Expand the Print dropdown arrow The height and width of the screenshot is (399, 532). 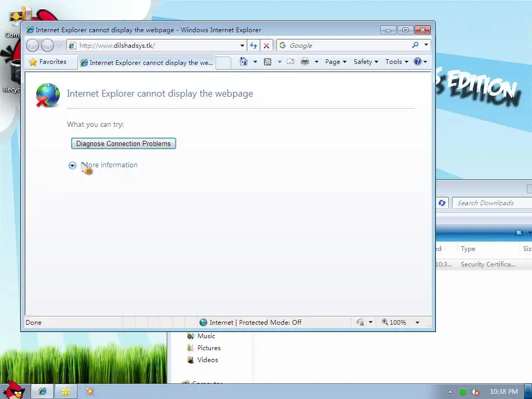[316, 62]
